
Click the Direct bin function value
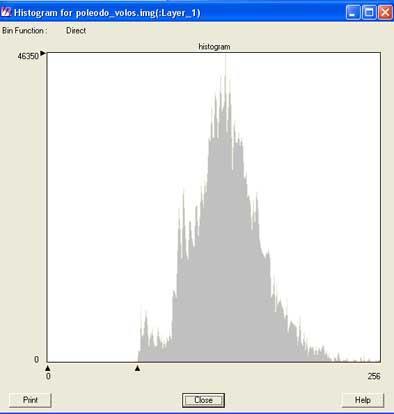(x=76, y=31)
